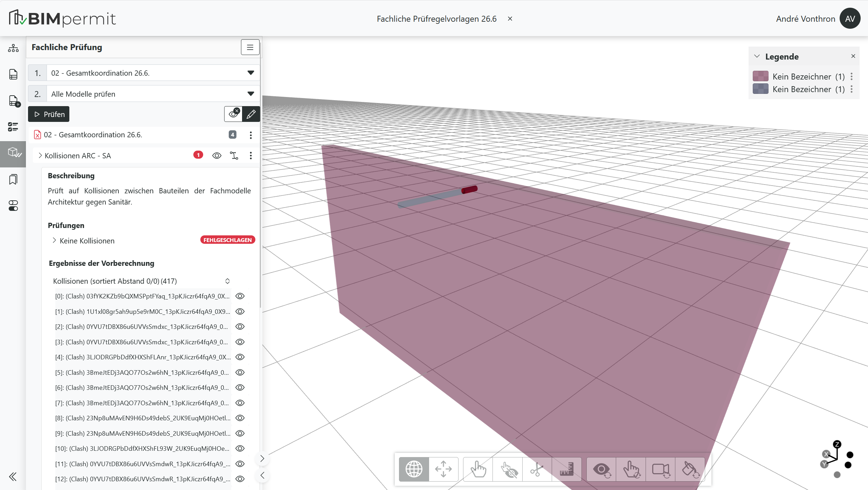Click the pink Kein Bezeichner legend swatch
The width and height of the screenshot is (868, 490).
(x=760, y=76)
